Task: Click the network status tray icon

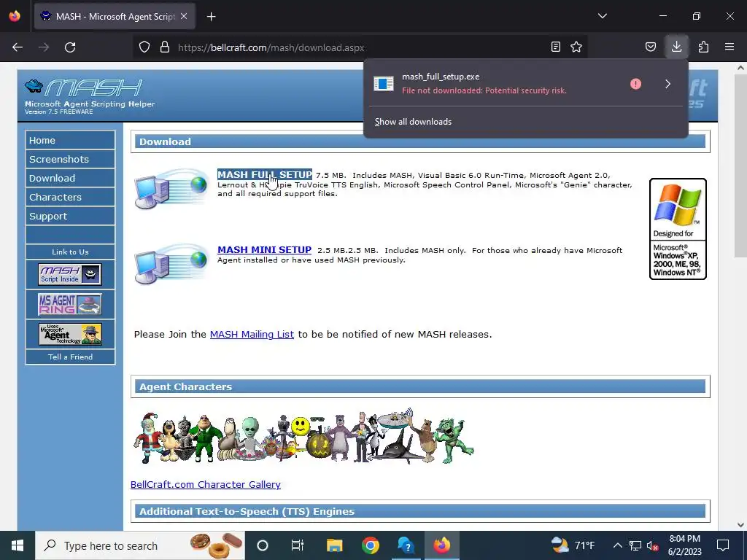Action: coord(635,545)
